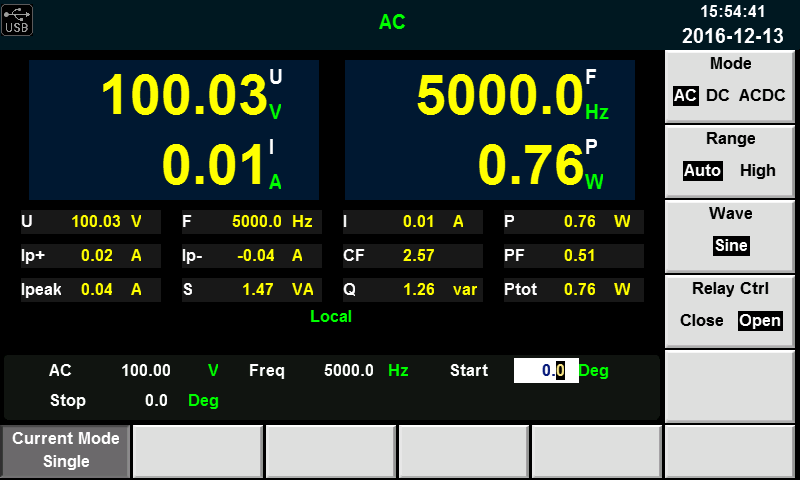Select AC in the Mode options
This screenshot has width=800, height=480.
(x=685, y=95)
